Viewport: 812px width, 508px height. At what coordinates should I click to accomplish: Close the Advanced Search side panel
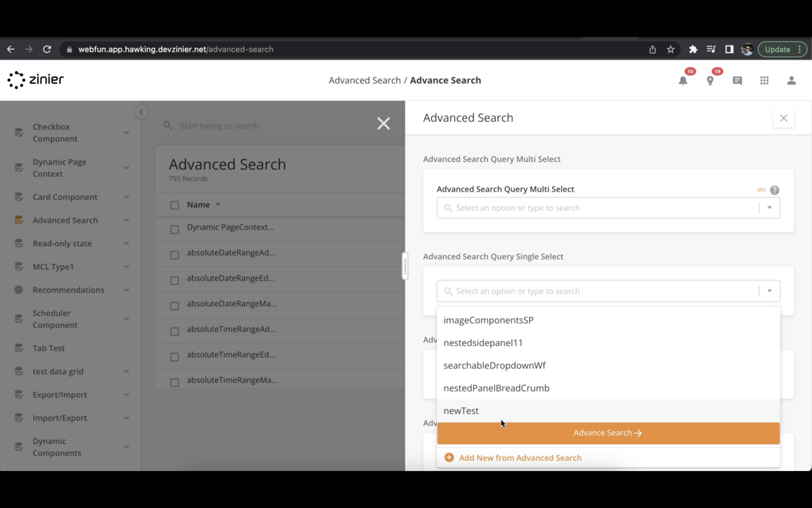783,118
